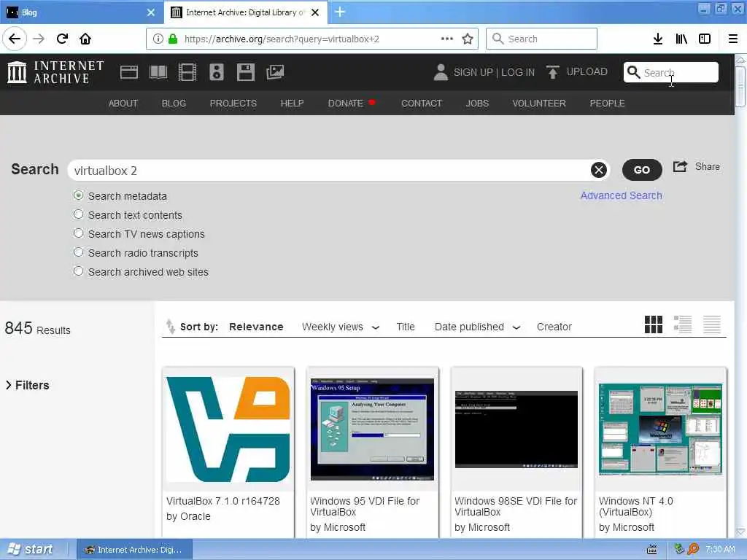Open Windows 98SE VDI File thumbnail
Image resolution: width=747 pixels, height=560 pixels.
click(516, 429)
